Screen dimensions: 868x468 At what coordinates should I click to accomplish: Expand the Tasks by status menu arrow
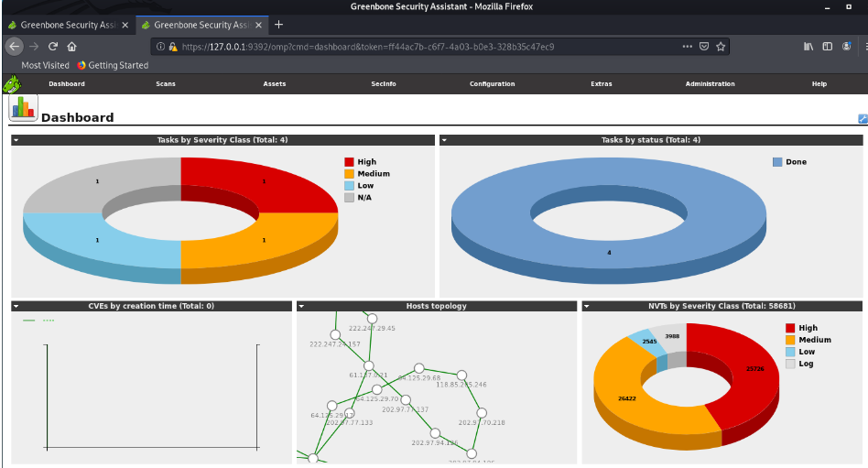coord(444,140)
